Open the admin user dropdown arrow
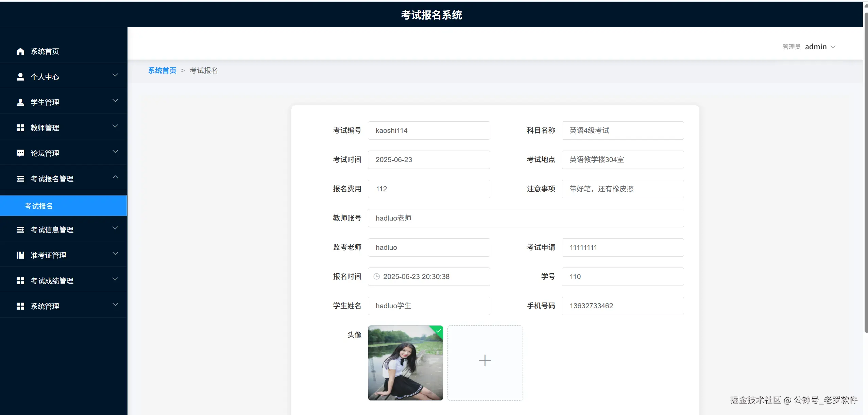The width and height of the screenshot is (868, 415). pyautogui.click(x=833, y=47)
